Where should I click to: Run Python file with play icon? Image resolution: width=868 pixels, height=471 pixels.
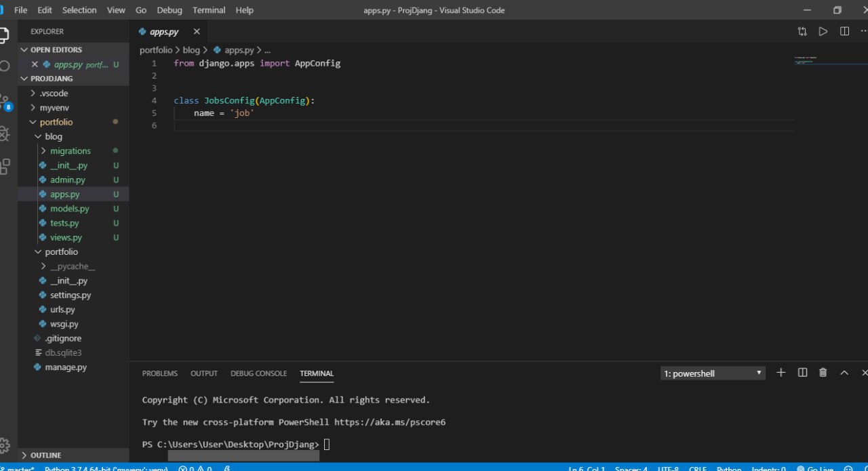click(823, 31)
